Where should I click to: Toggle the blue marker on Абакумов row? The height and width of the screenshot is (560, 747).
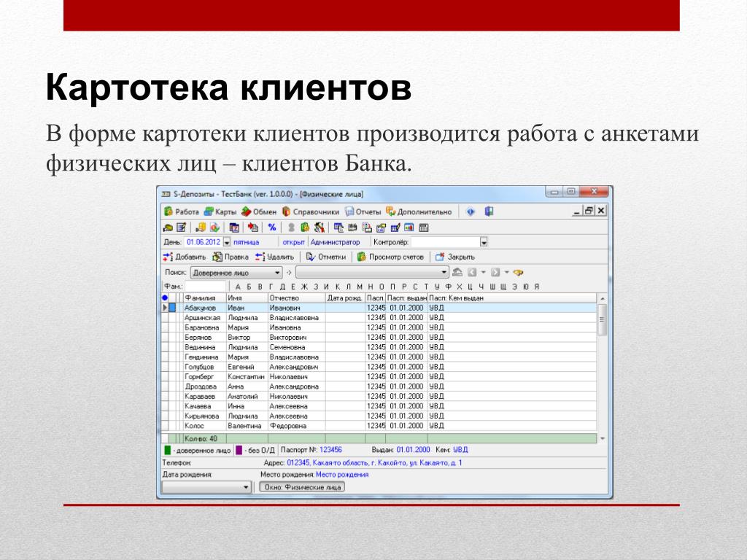click(172, 308)
